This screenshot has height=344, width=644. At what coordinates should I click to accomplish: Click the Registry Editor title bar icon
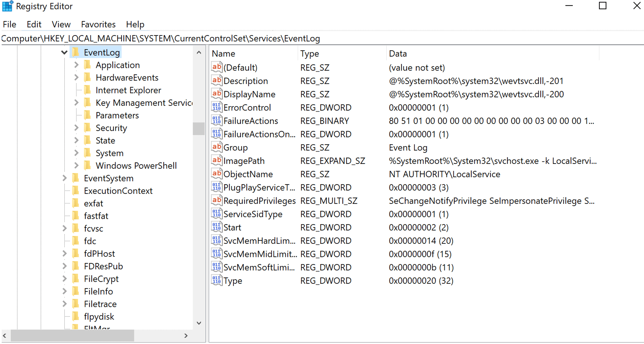7,6
